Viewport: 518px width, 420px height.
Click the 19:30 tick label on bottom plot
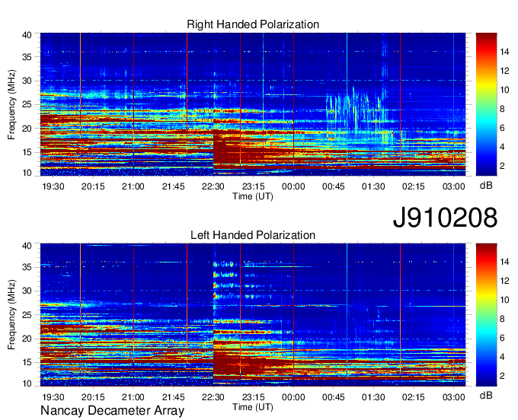(x=53, y=397)
